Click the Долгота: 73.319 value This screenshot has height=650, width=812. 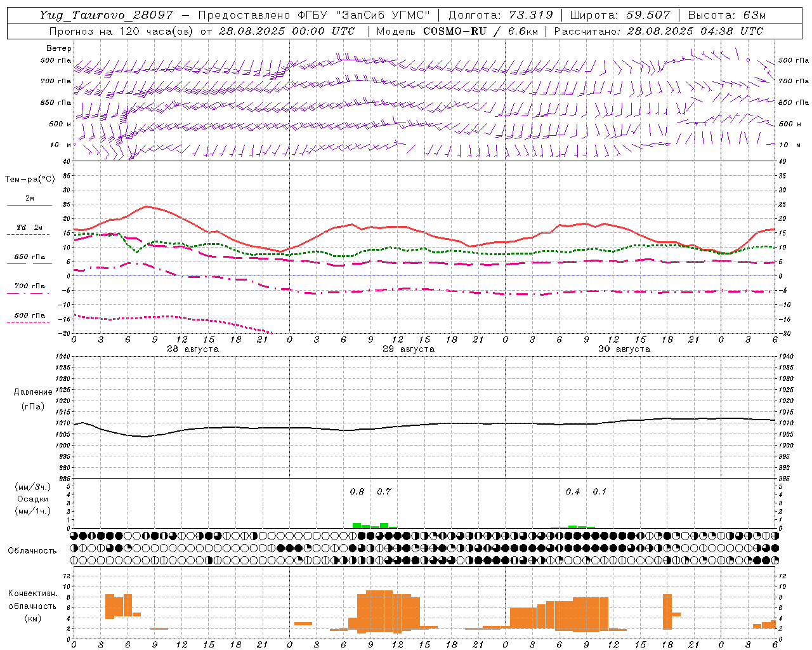click(501, 15)
